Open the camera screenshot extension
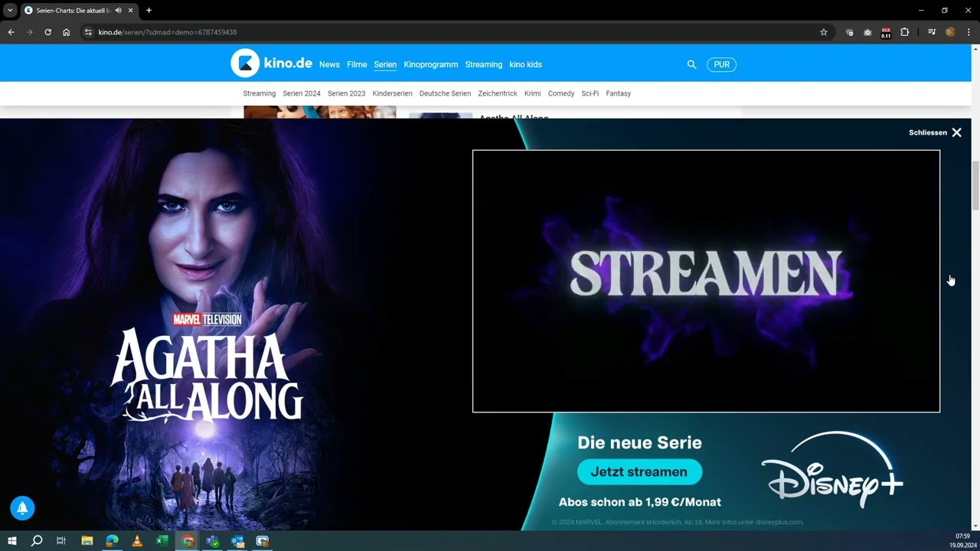This screenshot has height=551, width=980. click(x=867, y=32)
